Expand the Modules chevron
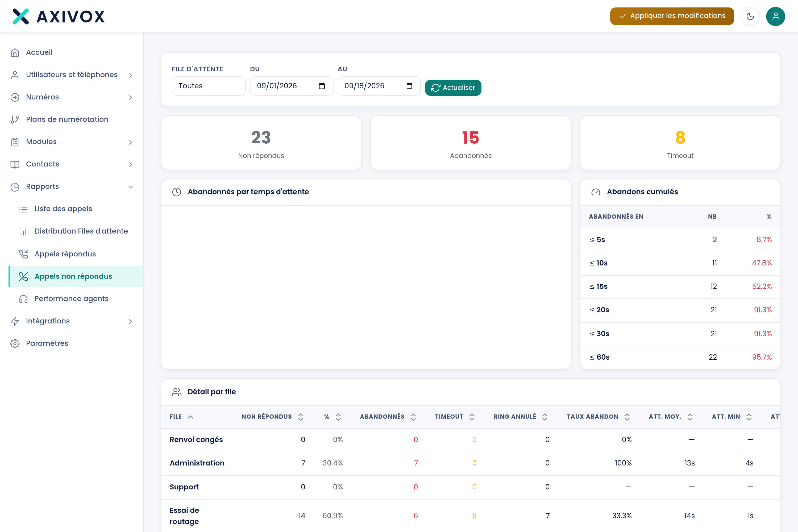This screenshot has height=532, width=798. click(131, 142)
